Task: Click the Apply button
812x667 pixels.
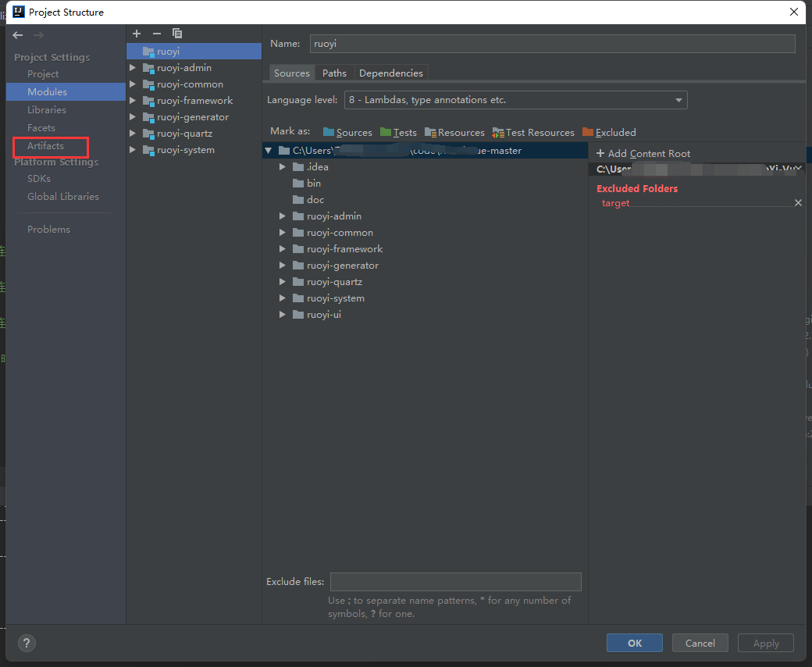Action: coord(766,644)
